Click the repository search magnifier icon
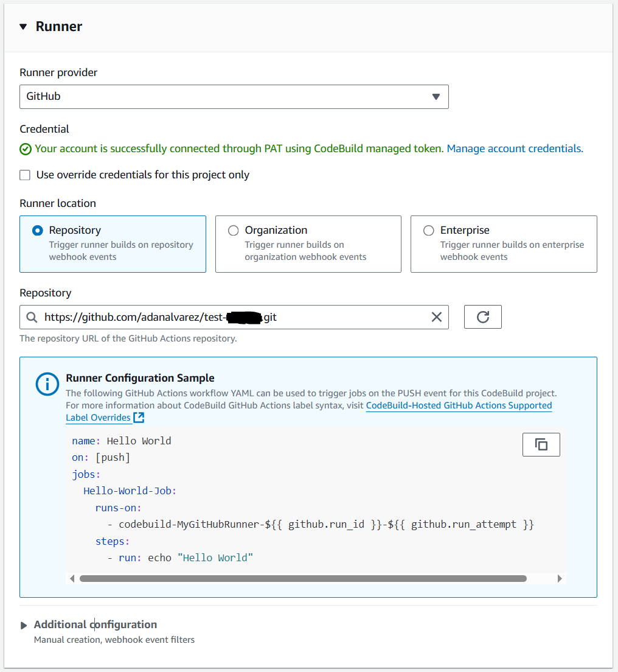Image resolution: width=618 pixels, height=672 pixels. 32,317
